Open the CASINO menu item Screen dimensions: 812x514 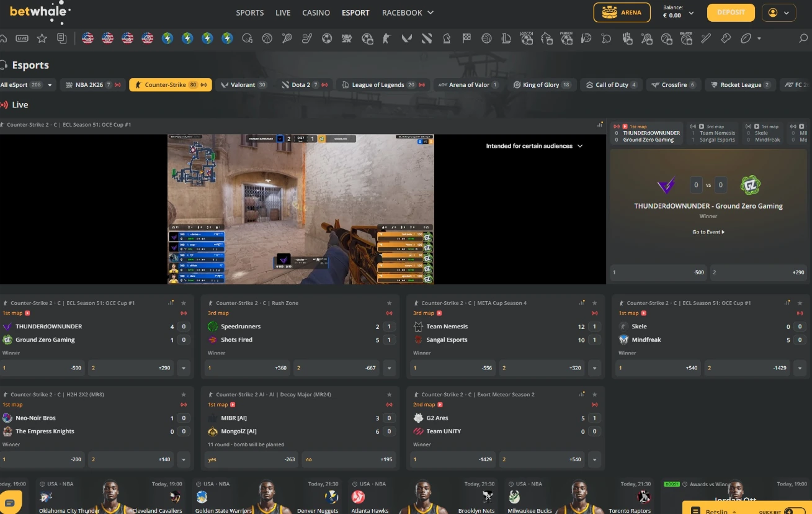[316, 12]
